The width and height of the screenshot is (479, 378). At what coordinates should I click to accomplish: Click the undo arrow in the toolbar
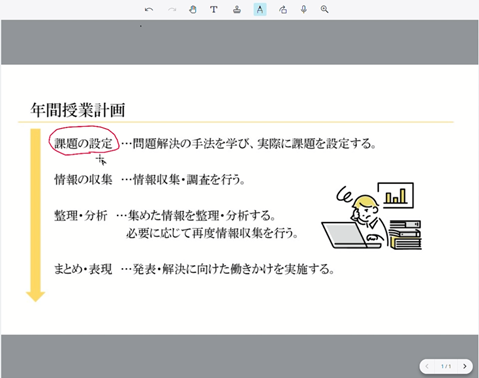pos(149,10)
